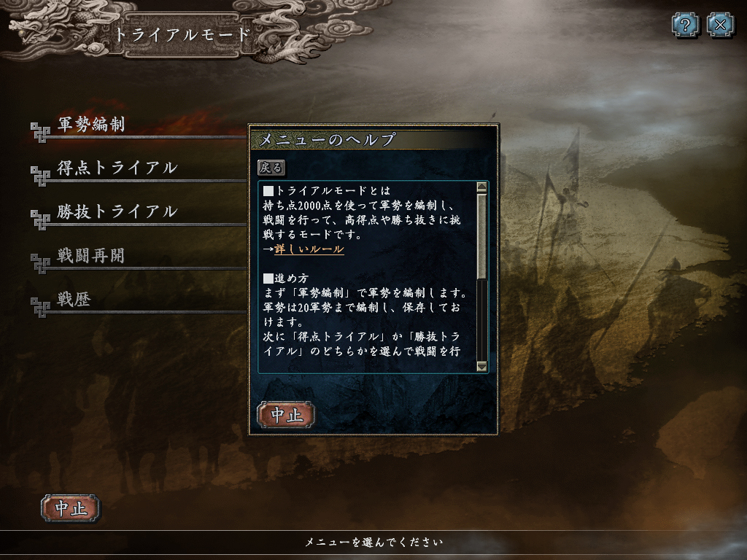747x560 pixels.
Task: Click the knot icon beside 戦歴
Action: [x=40, y=307]
